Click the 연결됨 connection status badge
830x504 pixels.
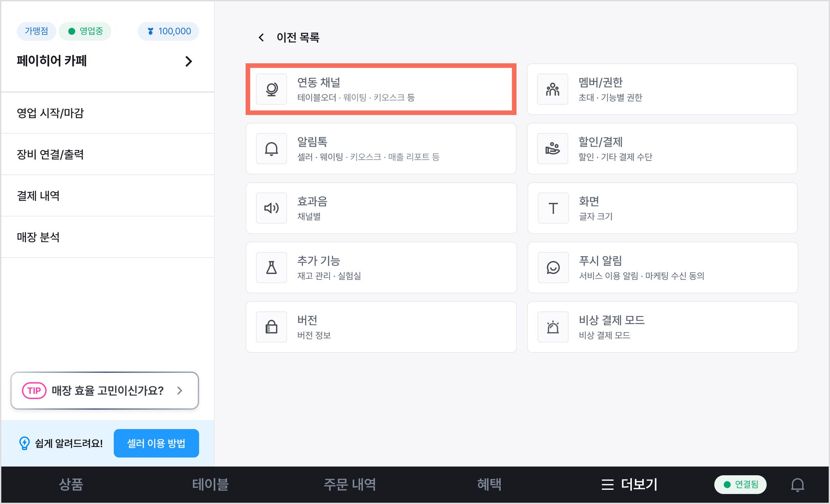pyautogui.click(x=740, y=485)
